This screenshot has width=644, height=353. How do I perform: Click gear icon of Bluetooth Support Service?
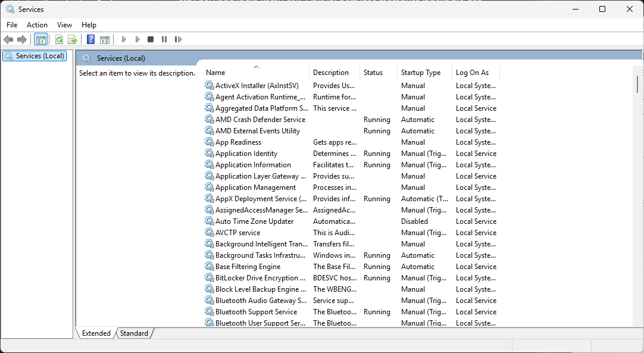(210, 311)
